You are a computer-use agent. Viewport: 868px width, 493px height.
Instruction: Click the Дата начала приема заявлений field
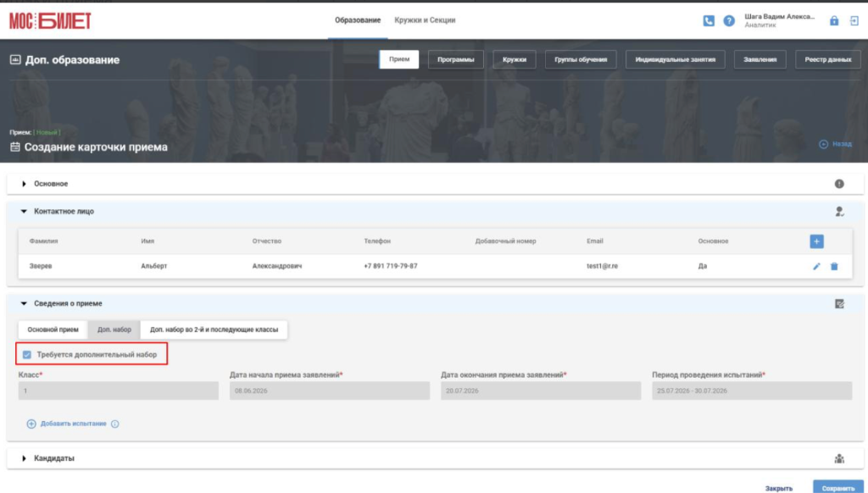330,391
